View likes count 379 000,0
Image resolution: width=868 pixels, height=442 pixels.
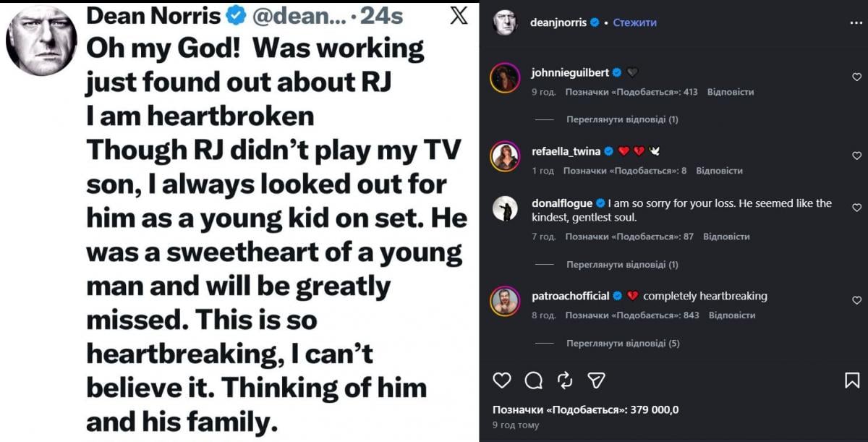pos(586,409)
